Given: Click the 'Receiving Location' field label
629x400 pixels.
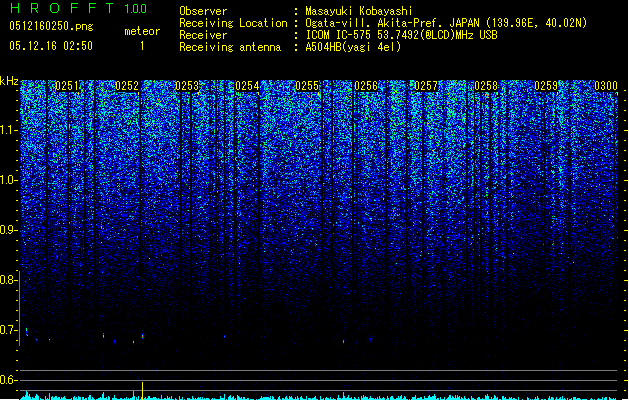Looking at the screenshot, I should click(x=233, y=23).
